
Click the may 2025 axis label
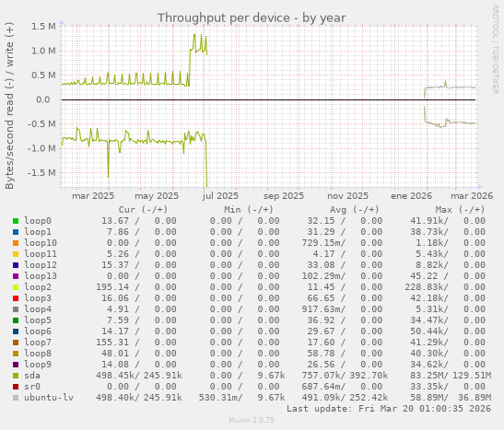point(157,196)
